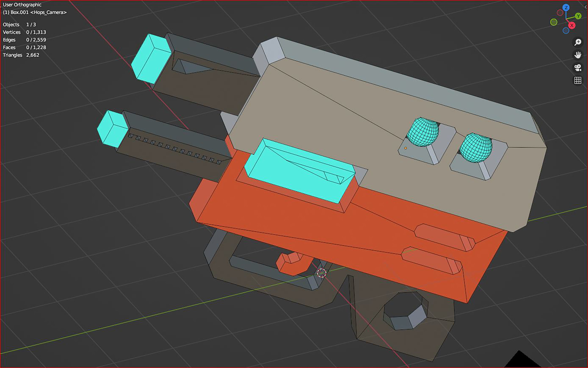
Task: Click the hollow blue negative Z gizmo circle
Action: pos(566,31)
